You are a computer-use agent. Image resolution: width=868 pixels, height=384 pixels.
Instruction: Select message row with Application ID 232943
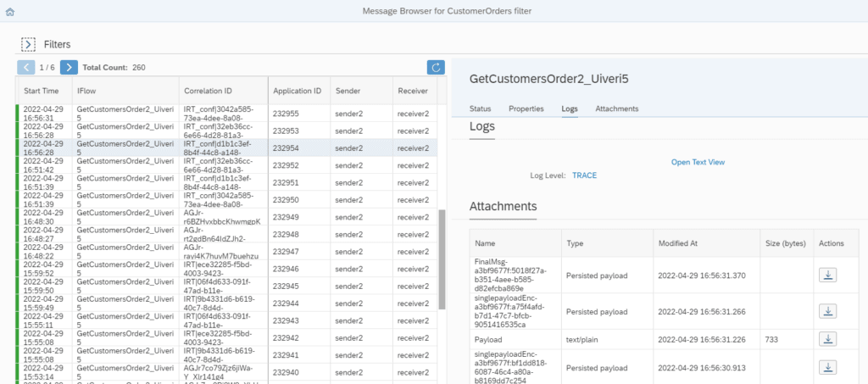click(227, 320)
